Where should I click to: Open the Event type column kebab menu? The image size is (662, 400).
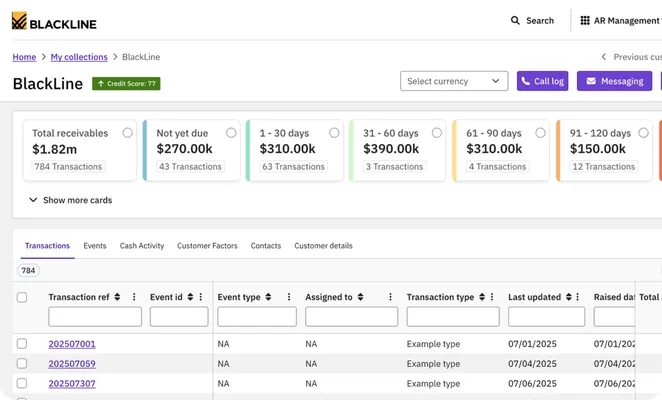289,297
